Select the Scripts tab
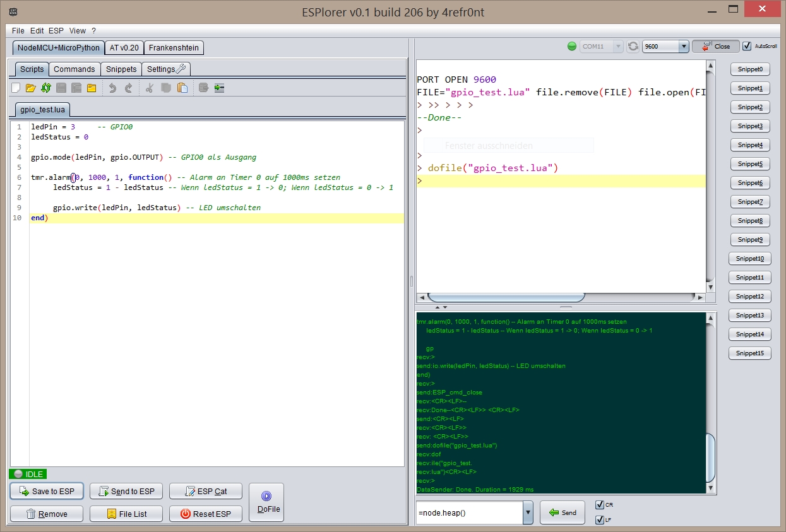The height and width of the screenshot is (532, 786). point(32,69)
